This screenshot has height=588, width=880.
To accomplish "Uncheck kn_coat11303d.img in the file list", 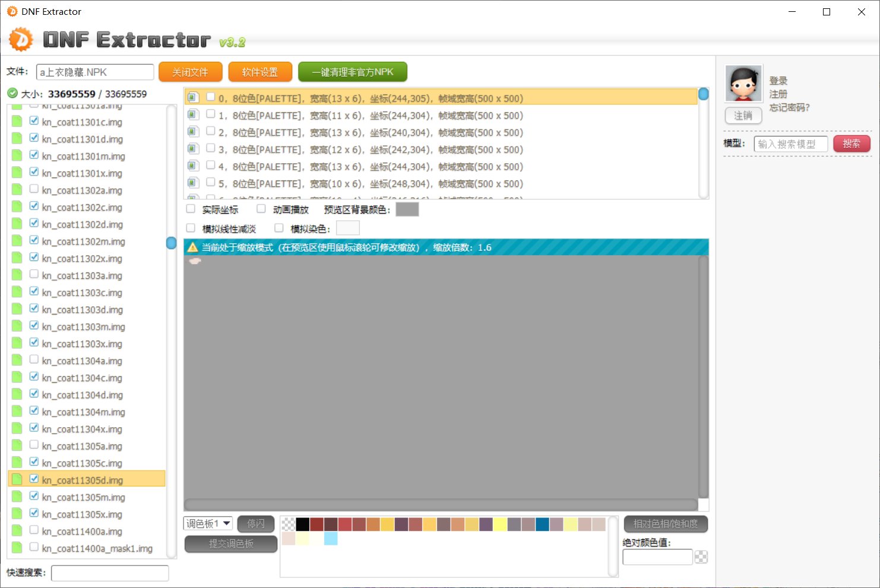I will pos(34,309).
